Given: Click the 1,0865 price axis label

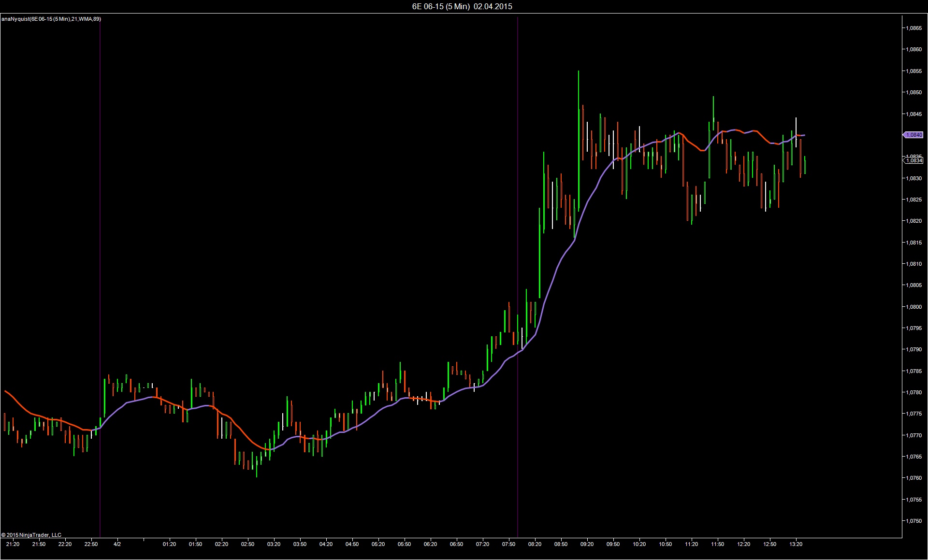Looking at the screenshot, I should [913, 28].
